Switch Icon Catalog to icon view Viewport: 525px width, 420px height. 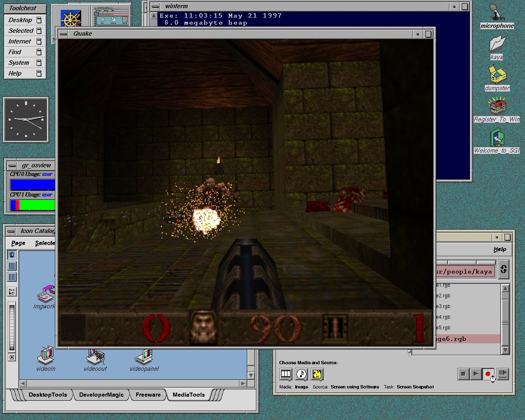click(x=12, y=255)
